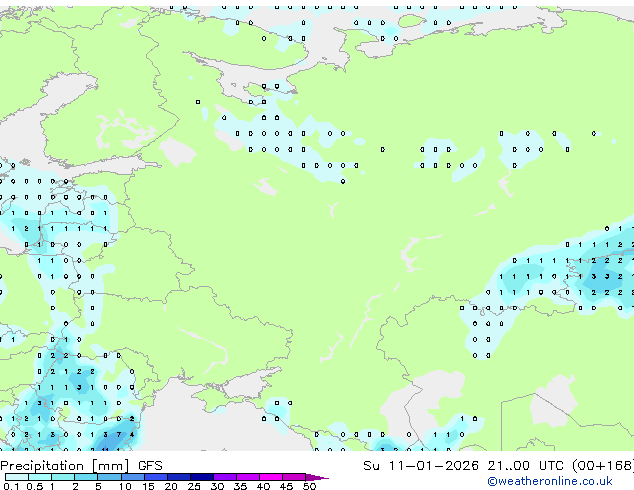Click the legend label '40'
The height and width of the screenshot is (490, 634).
[x=263, y=486]
